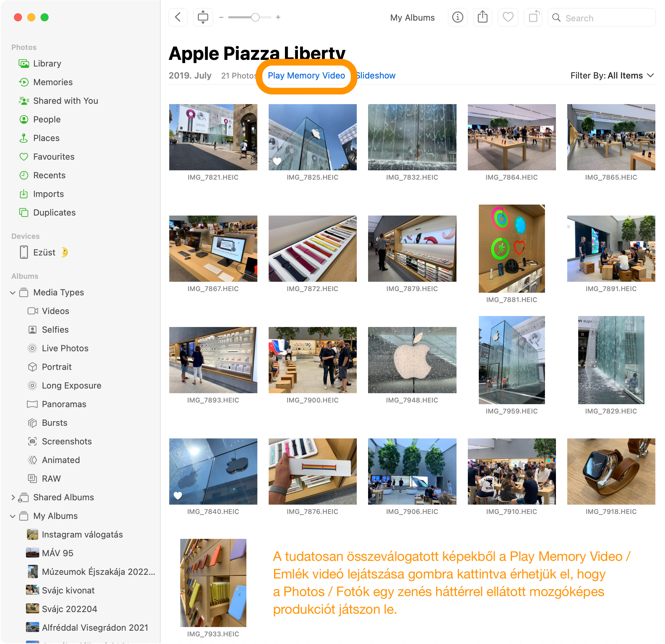The image size is (665, 644).
Task: Open the Filter By All Items dropdown
Action: pos(612,76)
